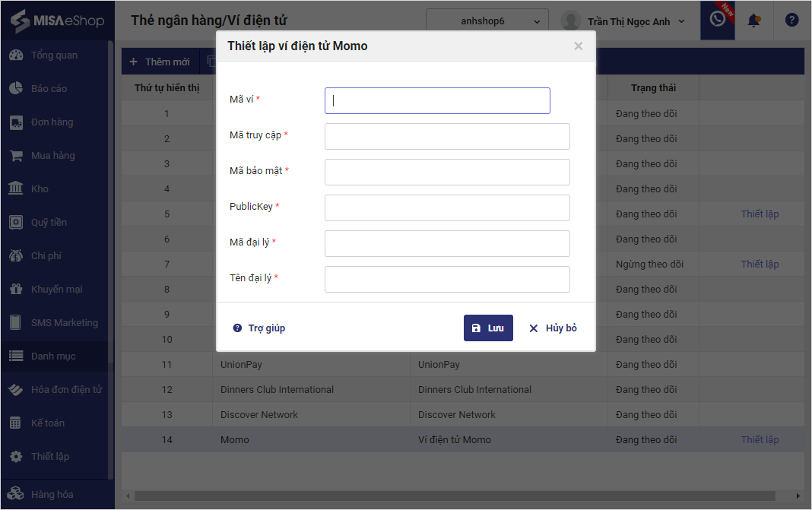Select the Kho warehouse icon
Screen dimensions: 812x510
(x=16, y=188)
